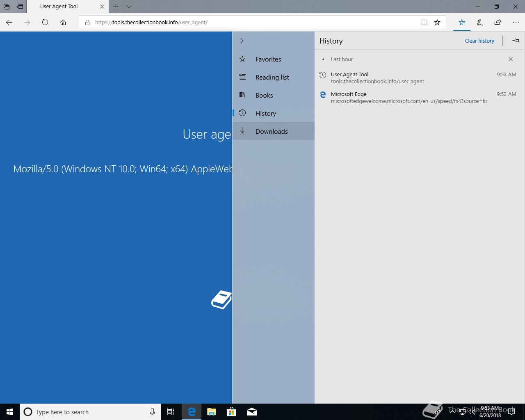
Task: Close the User Agent Tool tab
Action: [x=102, y=7]
